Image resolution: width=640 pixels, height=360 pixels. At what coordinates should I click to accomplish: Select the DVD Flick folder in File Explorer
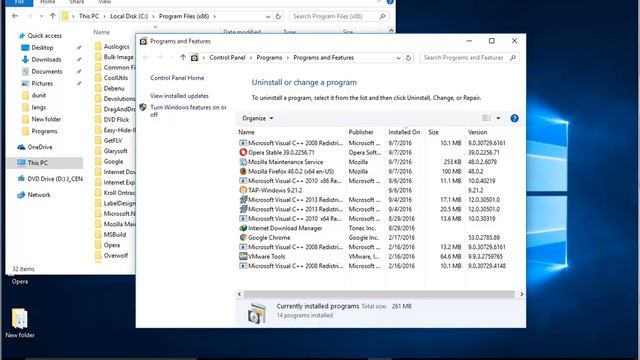click(x=116, y=120)
